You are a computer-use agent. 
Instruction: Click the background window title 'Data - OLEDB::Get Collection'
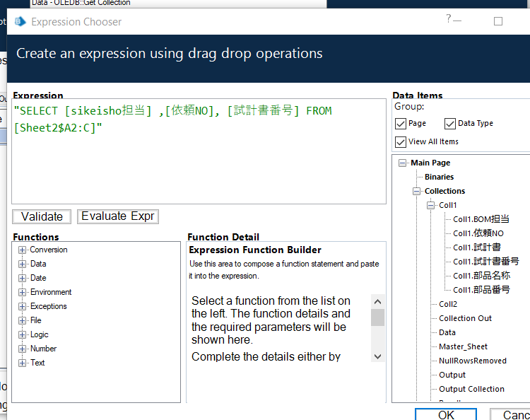(81, 3)
